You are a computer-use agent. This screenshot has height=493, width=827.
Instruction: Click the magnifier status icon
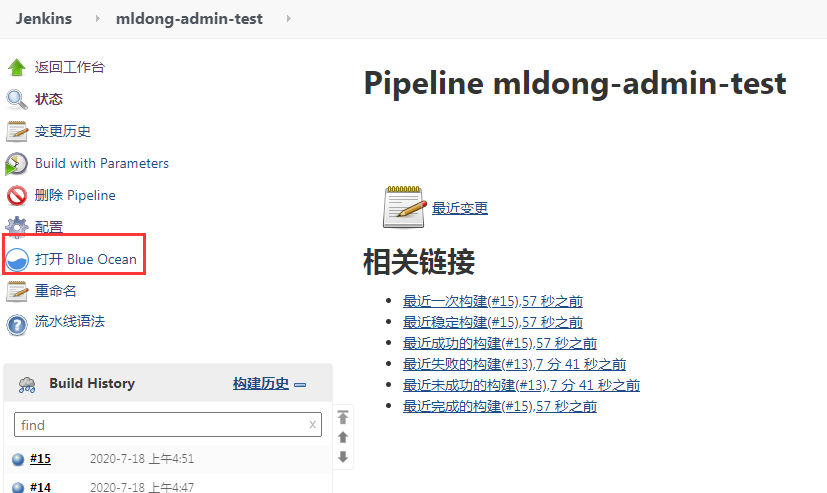pyautogui.click(x=17, y=99)
